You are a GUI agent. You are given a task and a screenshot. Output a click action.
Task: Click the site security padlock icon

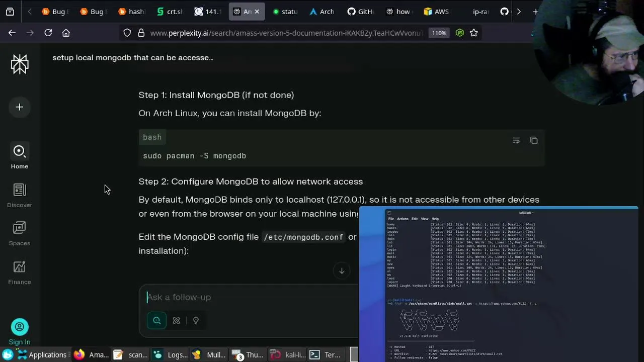coord(141,33)
